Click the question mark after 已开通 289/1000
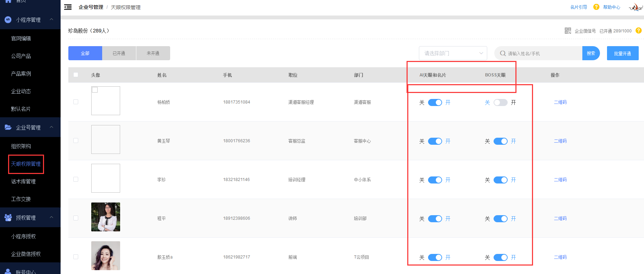644x274 pixels. click(638, 31)
